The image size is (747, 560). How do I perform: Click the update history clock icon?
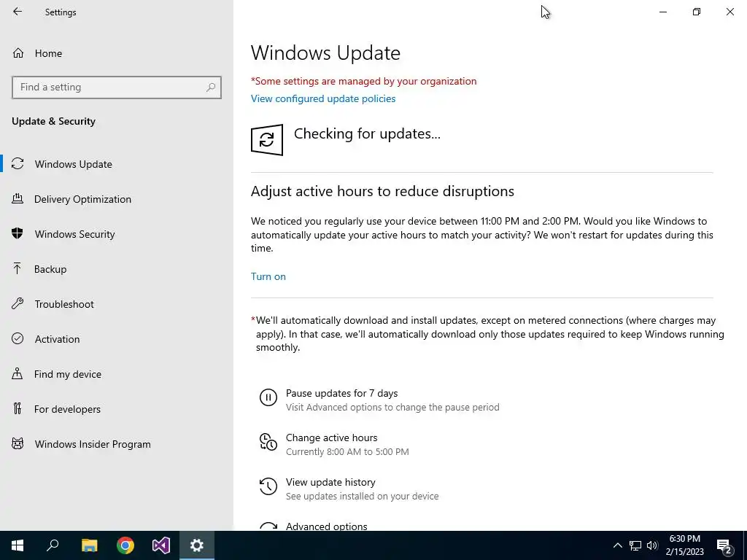[268, 486]
